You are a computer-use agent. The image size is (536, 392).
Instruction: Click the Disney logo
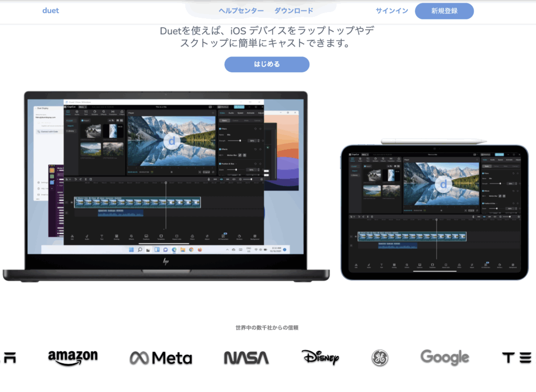pos(320,357)
